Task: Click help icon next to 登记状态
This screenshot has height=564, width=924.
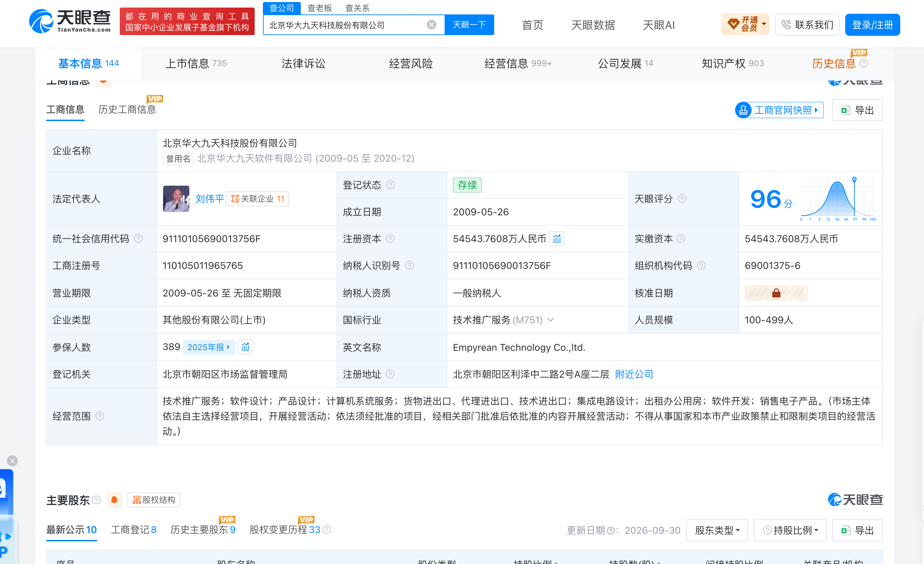Action: coord(390,185)
